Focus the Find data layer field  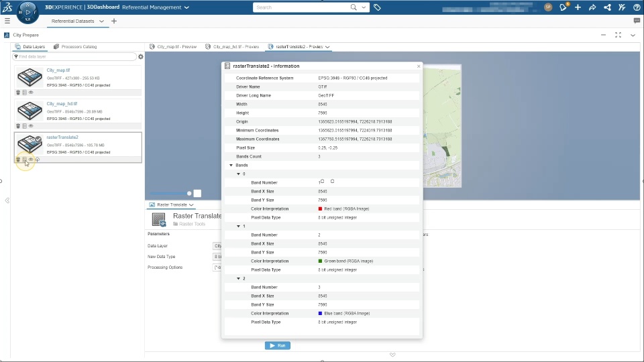[74, 56]
